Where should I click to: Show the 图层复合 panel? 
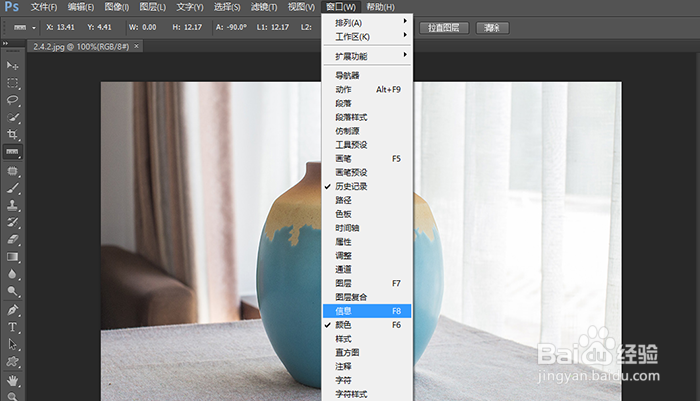[x=367, y=297]
